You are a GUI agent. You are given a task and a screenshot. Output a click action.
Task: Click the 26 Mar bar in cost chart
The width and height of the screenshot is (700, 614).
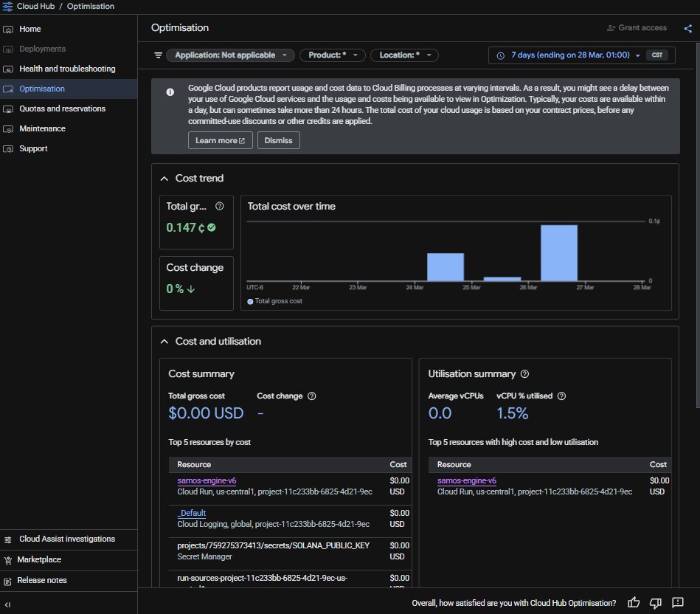558,252
